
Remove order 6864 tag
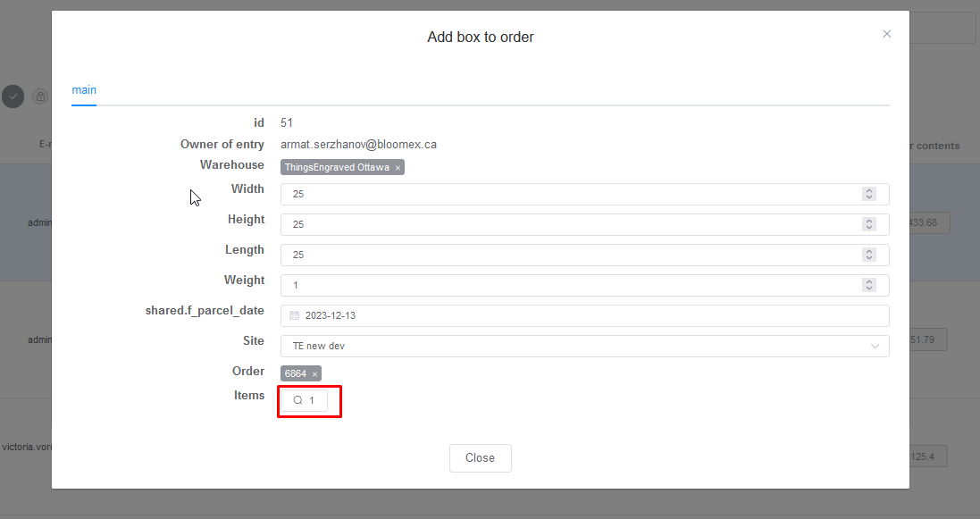point(314,374)
